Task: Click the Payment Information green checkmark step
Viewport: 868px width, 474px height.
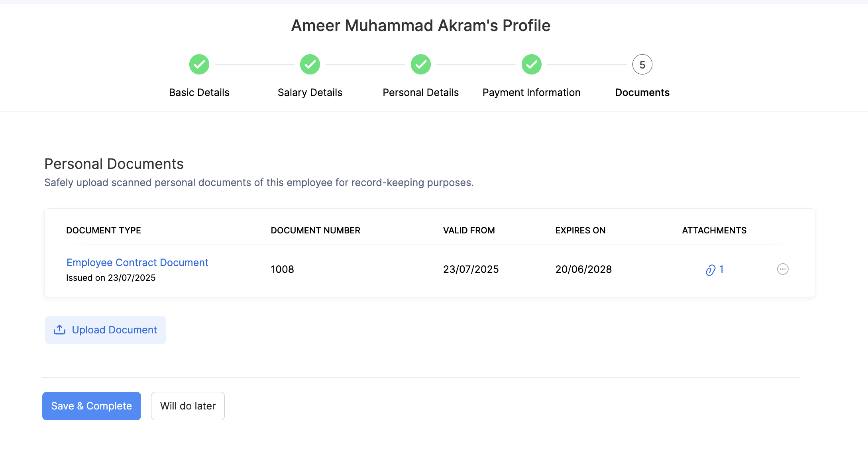Action: tap(532, 65)
